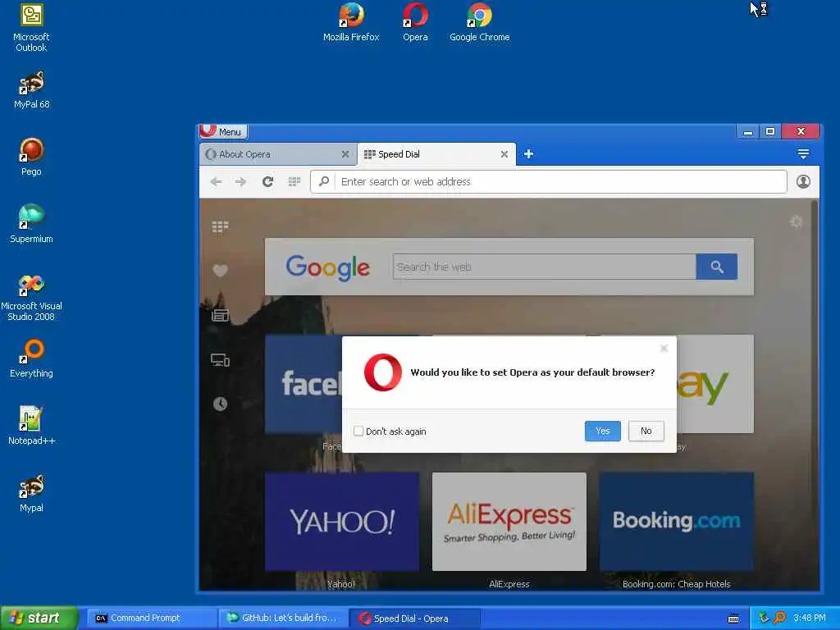
Task: Check the Don't ask again checkbox
Action: pyautogui.click(x=358, y=431)
